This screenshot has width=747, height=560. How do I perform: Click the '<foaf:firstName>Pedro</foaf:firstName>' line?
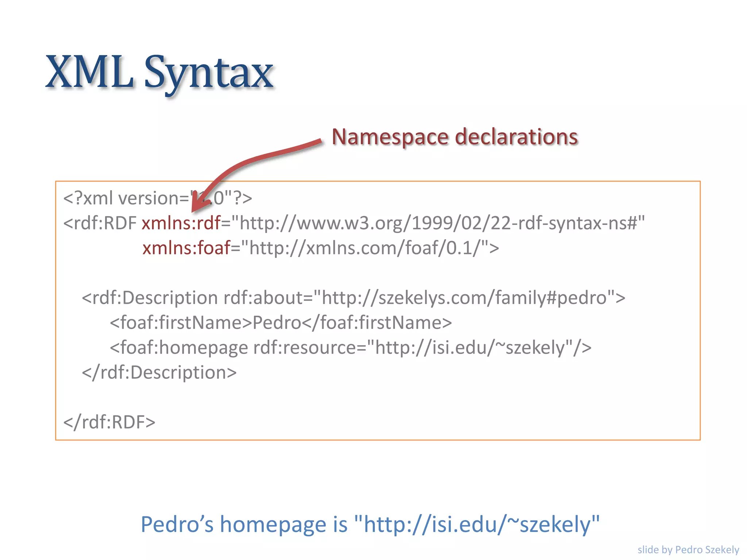[x=281, y=323]
